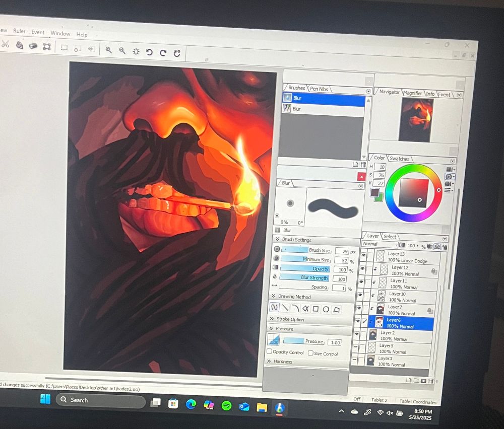Select polygon drawing method icon
504x429 pixels.
tap(337, 310)
